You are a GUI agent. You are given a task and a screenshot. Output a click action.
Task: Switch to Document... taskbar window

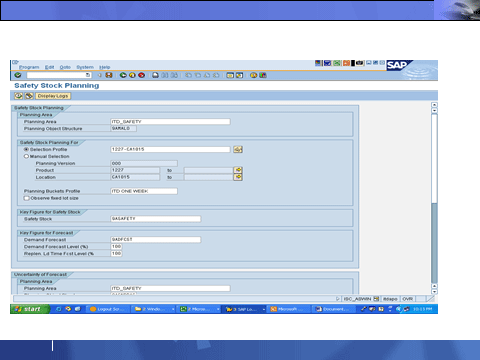point(334,309)
